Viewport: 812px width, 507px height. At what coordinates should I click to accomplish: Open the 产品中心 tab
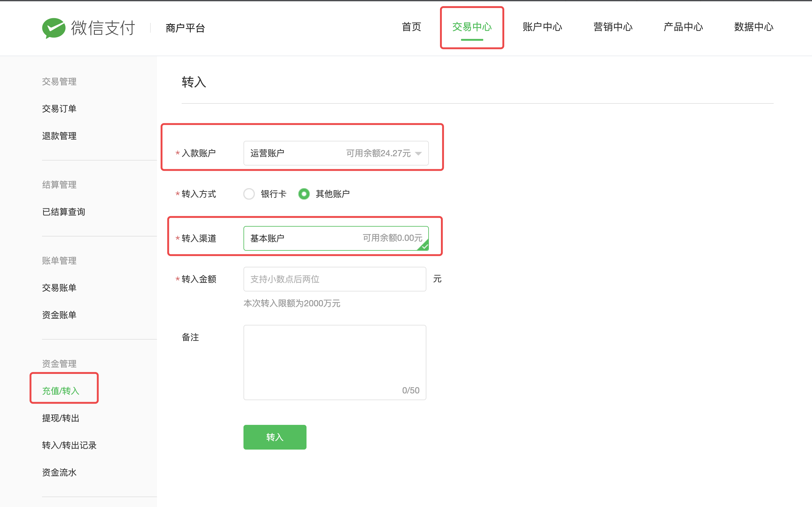[x=683, y=27]
